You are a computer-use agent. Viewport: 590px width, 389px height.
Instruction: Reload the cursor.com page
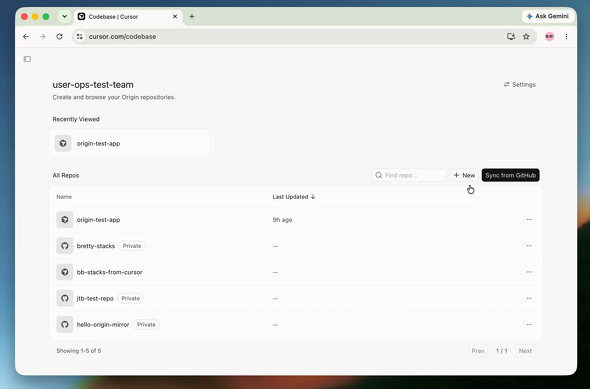59,36
